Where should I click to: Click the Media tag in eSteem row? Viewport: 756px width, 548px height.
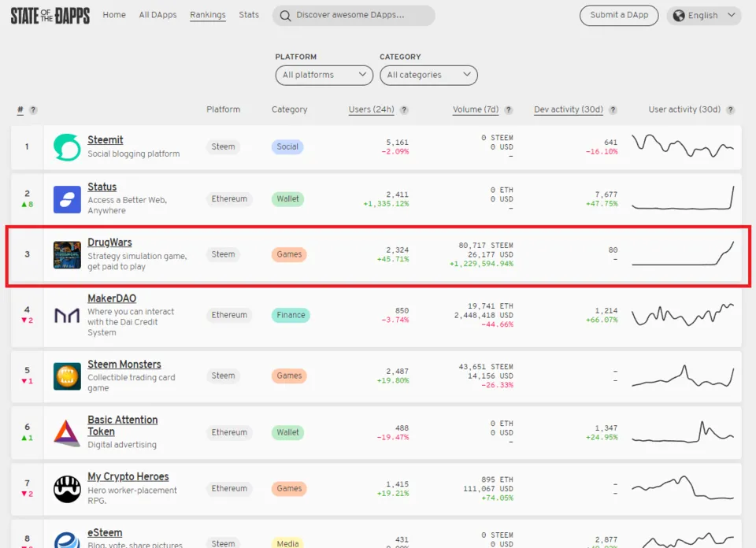click(288, 543)
